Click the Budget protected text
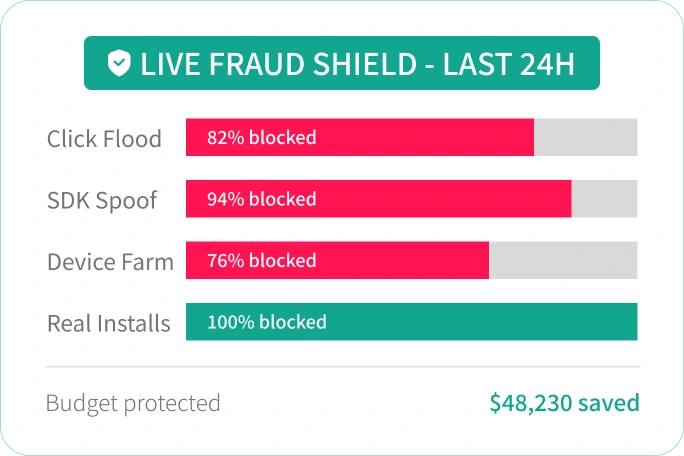The height and width of the screenshot is (456, 684). 133,404
